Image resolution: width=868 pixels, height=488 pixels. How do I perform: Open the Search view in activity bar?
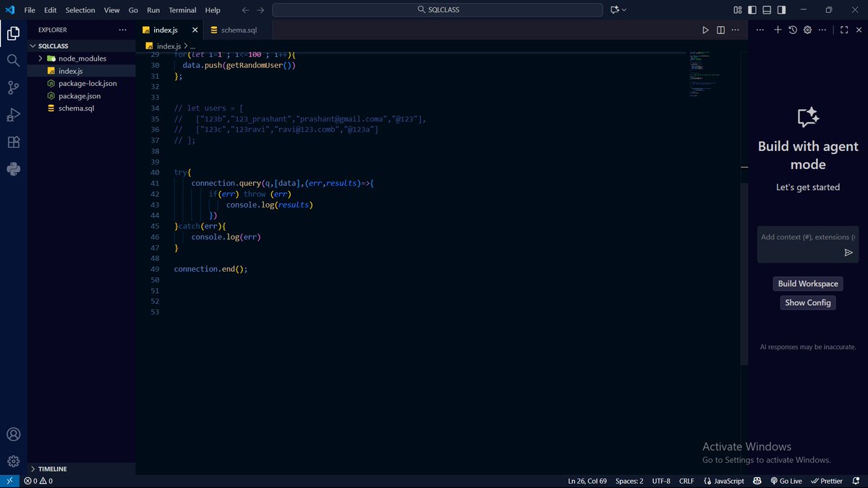(x=13, y=60)
